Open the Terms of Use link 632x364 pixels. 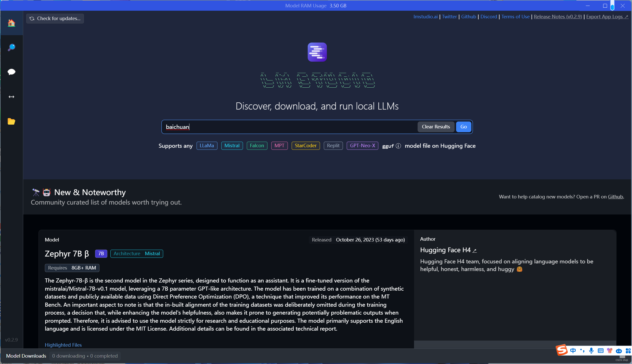click(515, 17)
